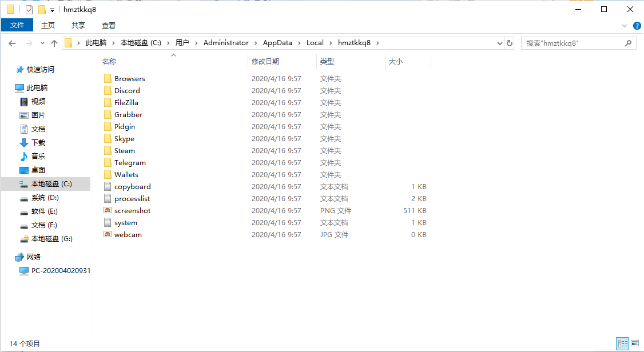
Task: Open the chevron dropdown after 此电脑
Action: [113, 43]
